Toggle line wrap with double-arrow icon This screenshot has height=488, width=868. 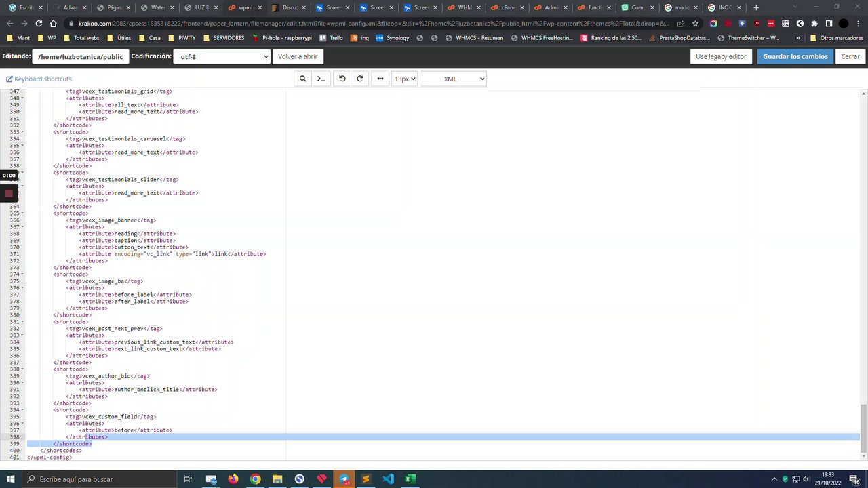pos(380,79)
